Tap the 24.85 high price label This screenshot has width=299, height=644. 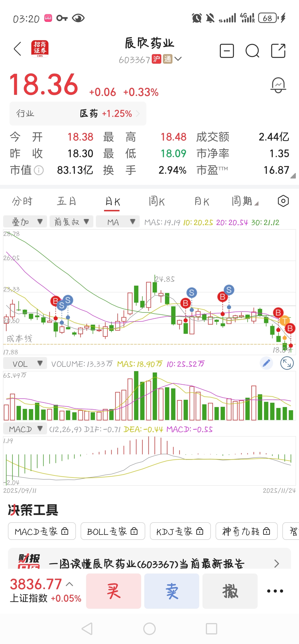(165, 279)
